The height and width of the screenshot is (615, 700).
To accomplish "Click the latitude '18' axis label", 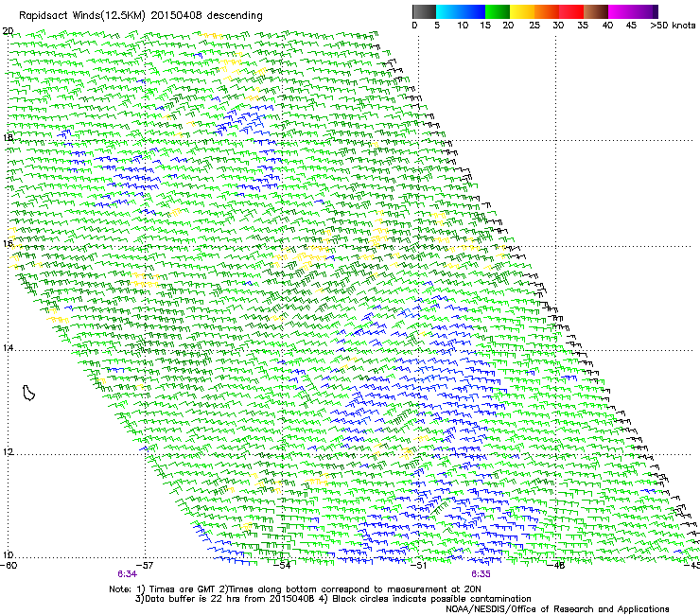I will pos(8,137).
